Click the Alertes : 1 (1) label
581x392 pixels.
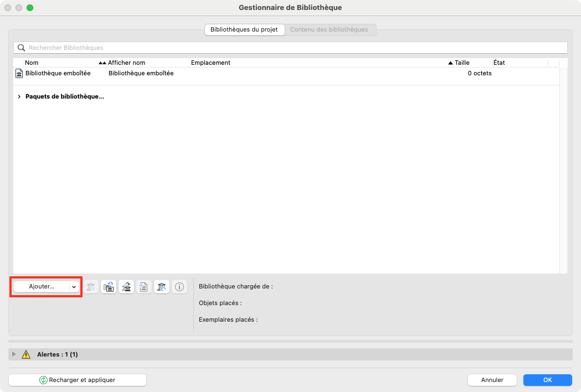58,354
